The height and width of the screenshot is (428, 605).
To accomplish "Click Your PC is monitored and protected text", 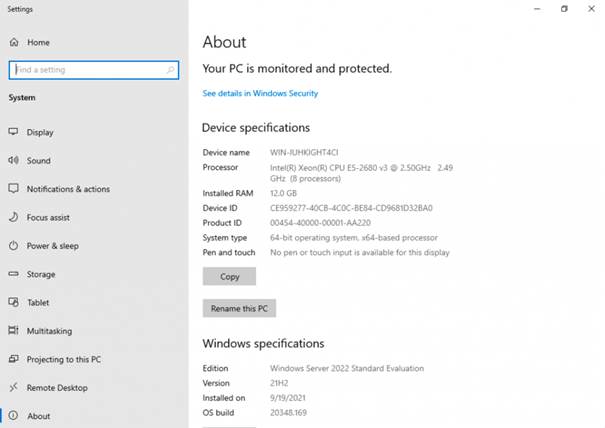I will pyautogui.click(x=297, y=69).
